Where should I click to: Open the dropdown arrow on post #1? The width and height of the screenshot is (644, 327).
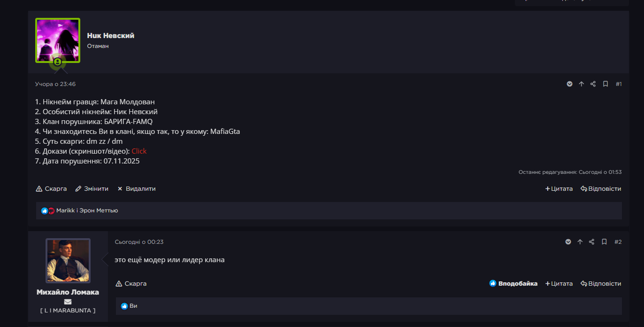click(569, 84)
